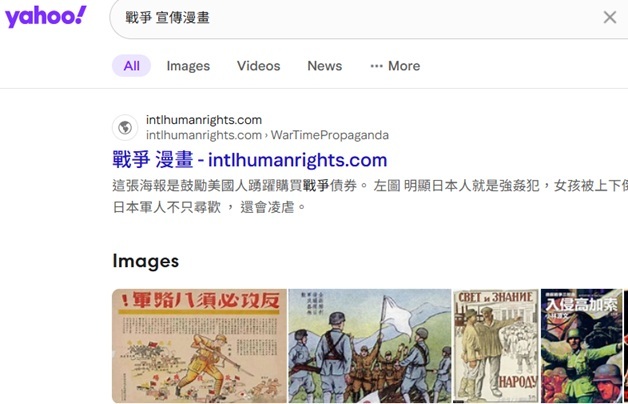
Task: Switch to the Images tab
Action: click(x=188, y=66)
